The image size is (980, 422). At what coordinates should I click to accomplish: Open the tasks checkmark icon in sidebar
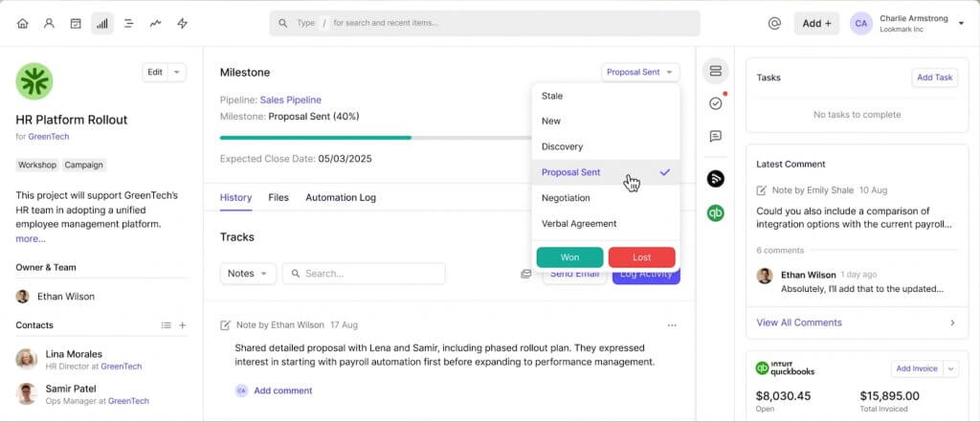point(716,103)
